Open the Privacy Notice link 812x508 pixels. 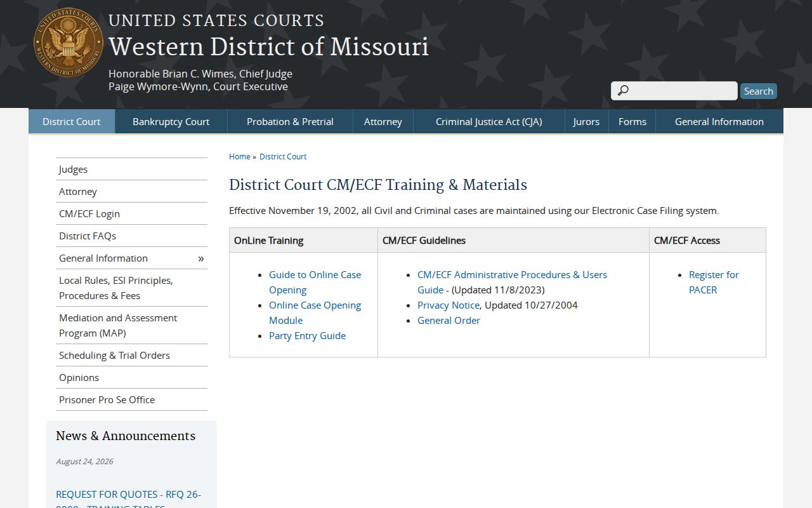point(449,305)
